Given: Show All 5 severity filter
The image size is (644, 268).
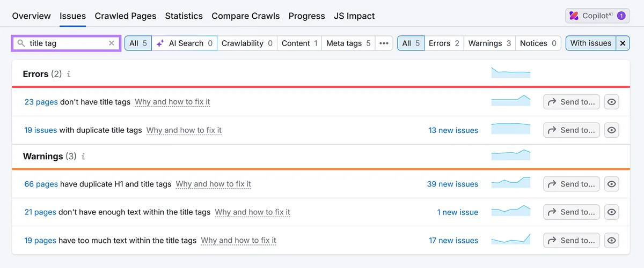Looking at the screenshot, I should pos(411,43).
